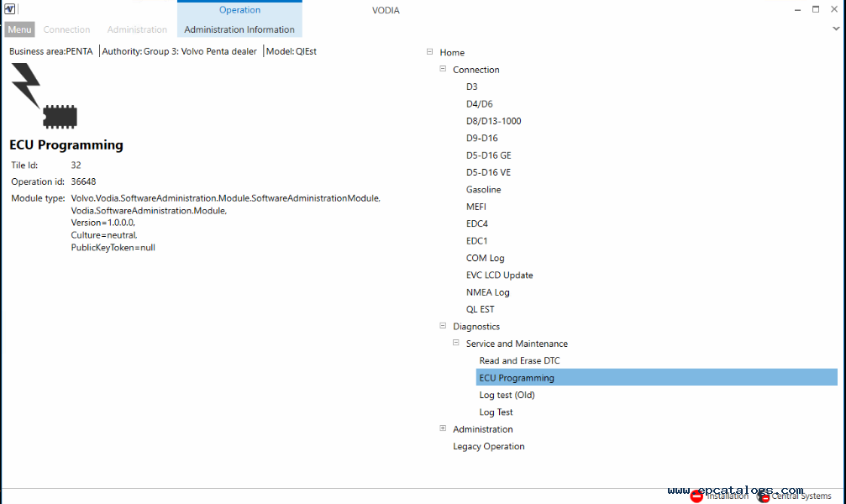Click the Model:QlEst text
846x504 pixels.
pyautogui.click(x=292, y=51)
